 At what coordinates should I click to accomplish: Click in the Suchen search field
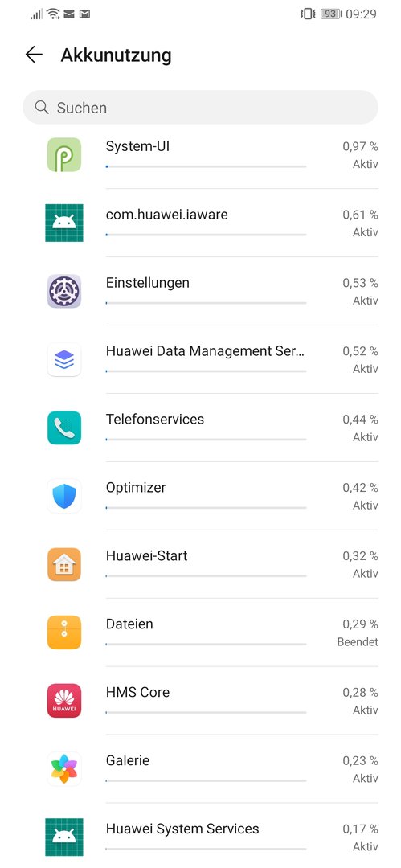pyautogui.click(x=201, y=108)
